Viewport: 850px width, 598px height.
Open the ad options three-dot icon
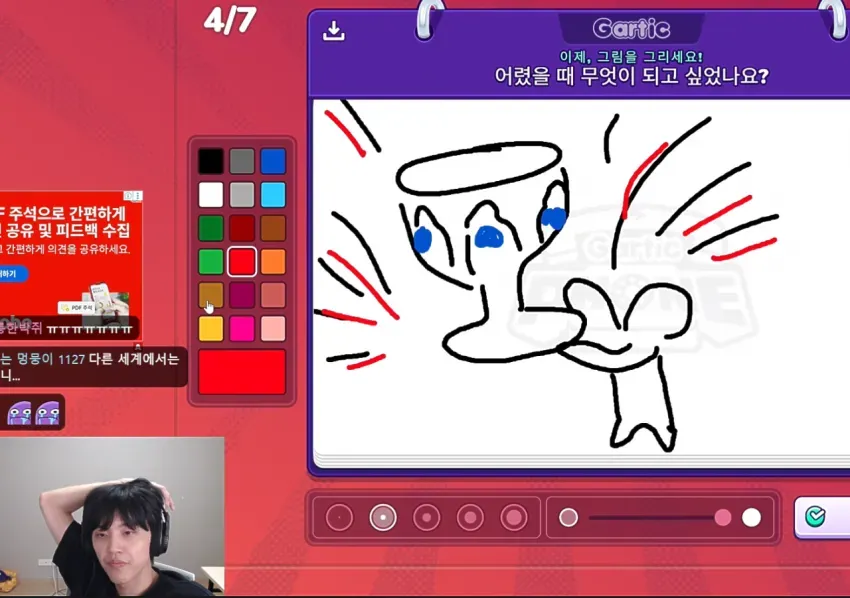(x=138, y=195)
